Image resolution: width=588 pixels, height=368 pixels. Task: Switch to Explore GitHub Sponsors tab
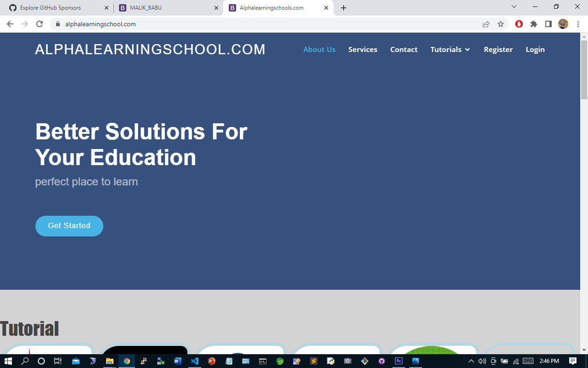pyautogui.click(x=55, y=8)
